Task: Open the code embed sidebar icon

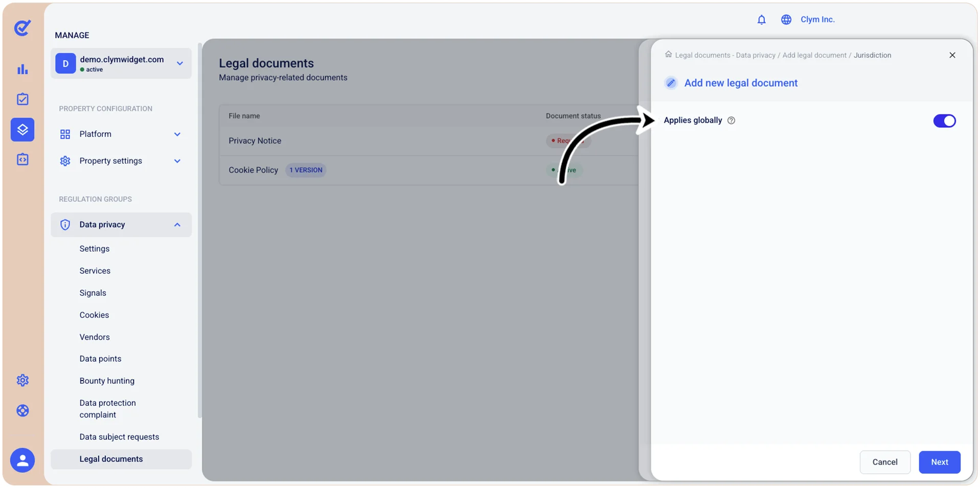Action: tap(22, 159)
